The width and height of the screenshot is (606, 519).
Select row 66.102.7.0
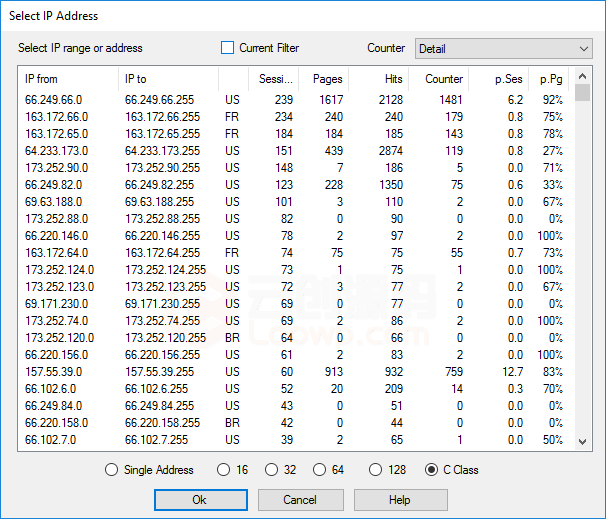pos(294,440)
